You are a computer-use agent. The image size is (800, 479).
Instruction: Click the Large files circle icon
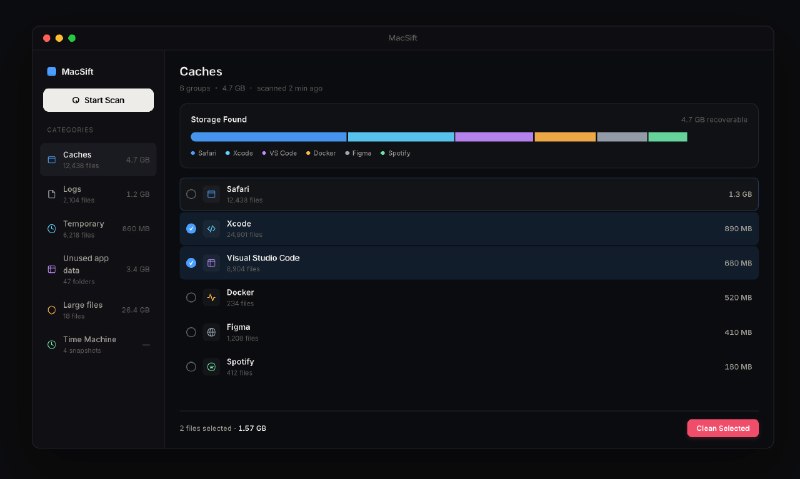pyautogui.click(x=52, y=310)
